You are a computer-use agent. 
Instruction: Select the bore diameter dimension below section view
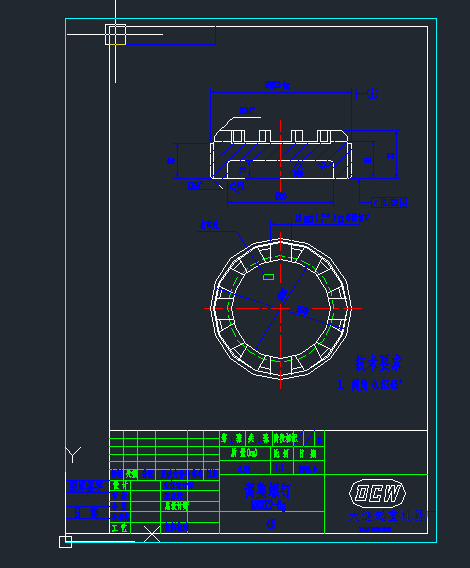pos(281,196)
